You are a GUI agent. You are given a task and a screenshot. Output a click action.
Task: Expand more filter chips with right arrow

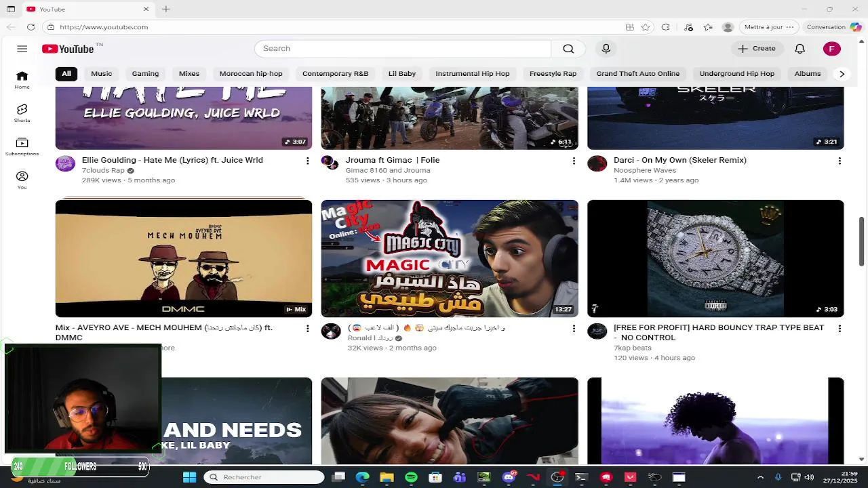tap(842, 74)
